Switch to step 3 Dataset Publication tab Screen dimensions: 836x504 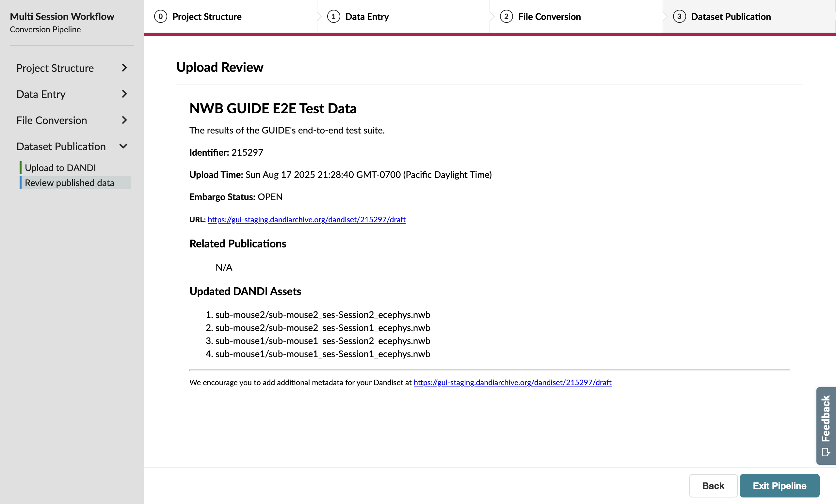[749, 16]
